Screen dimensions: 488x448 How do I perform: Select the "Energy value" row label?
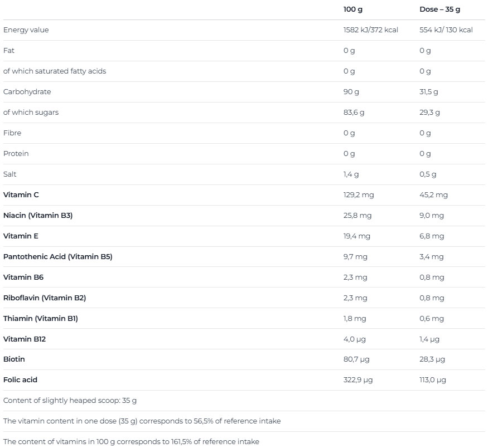pos(26,30)
